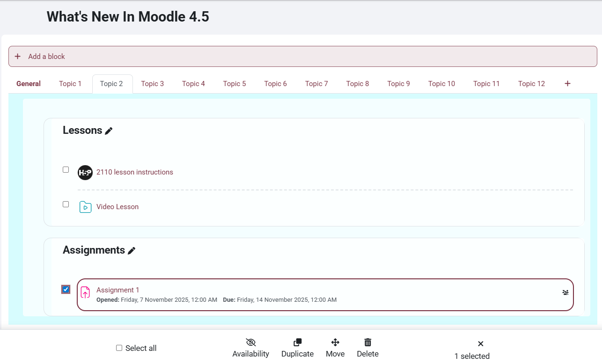Click the Availability eye icon
This screenshot has width=602, height=364.
pos(251,342)
